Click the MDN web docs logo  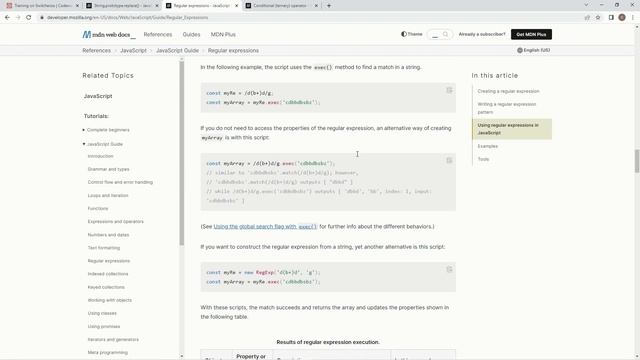109,35
